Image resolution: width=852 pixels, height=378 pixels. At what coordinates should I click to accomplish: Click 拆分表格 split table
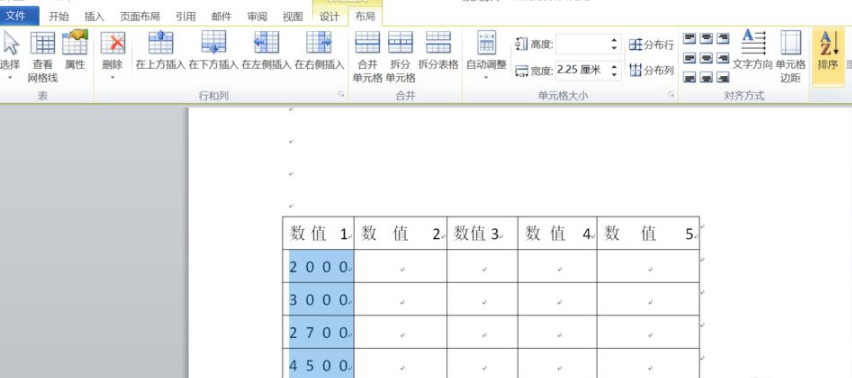438,50
